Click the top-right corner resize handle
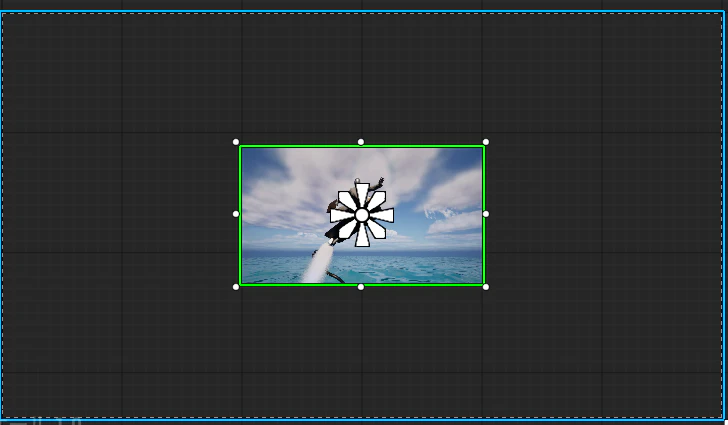 486,142
